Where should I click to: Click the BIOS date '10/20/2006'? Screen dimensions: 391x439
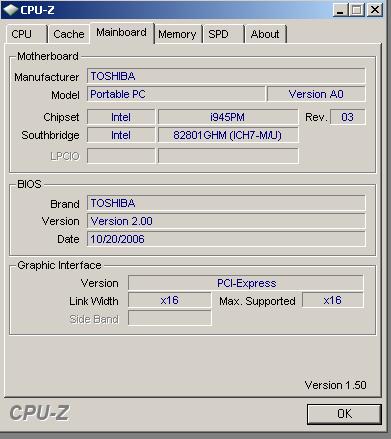point(226,239)
